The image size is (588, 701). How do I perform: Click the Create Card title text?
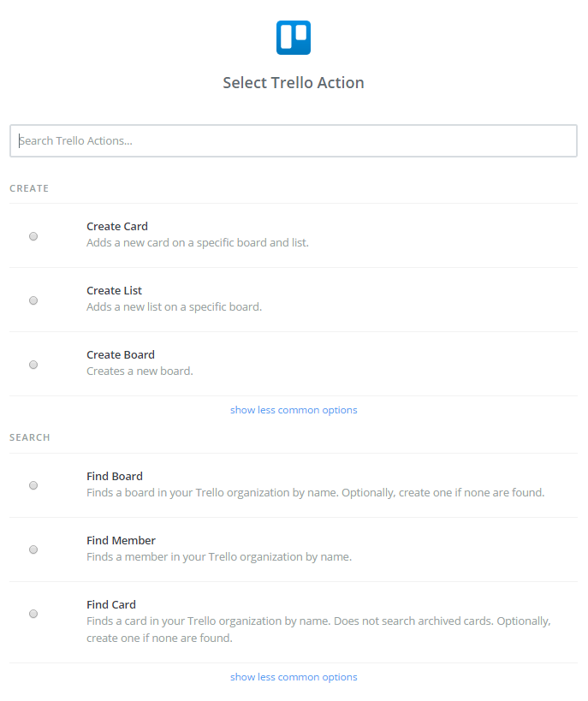[x=117, y=226]
